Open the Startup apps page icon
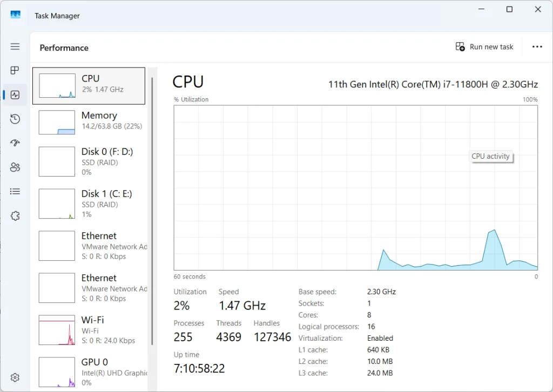The width and height of the screenshot is (553, 392). pos(15,143)
